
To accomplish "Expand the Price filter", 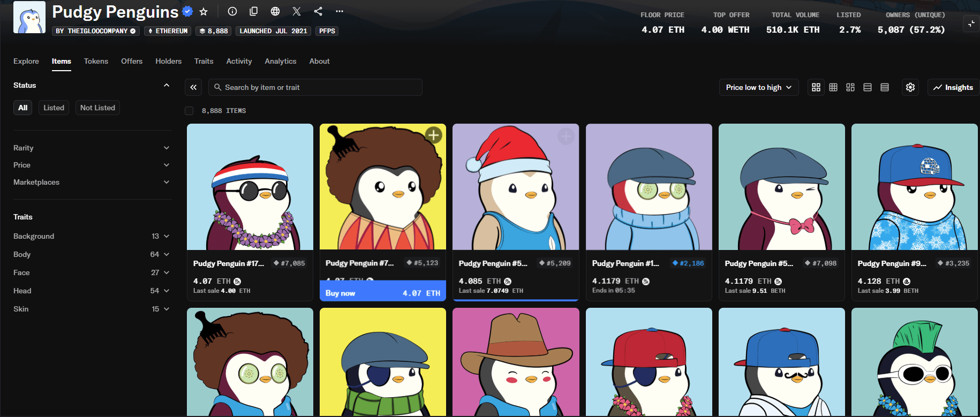I will point(92,165).
